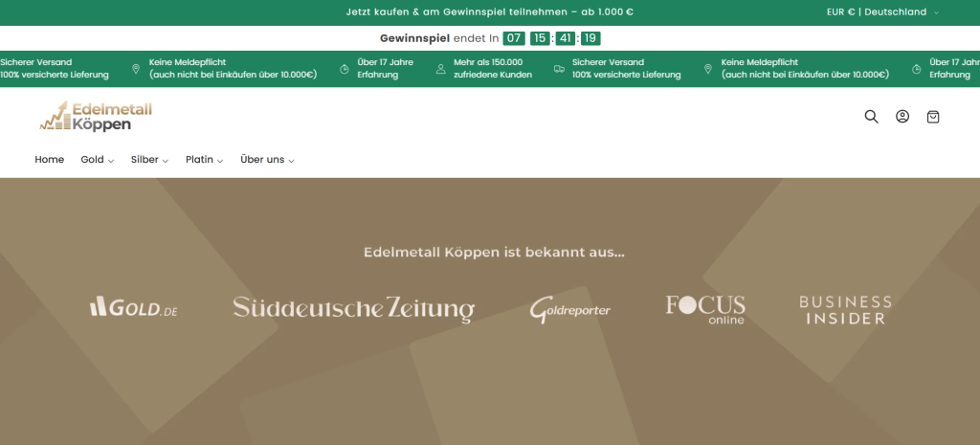980x445 pixels.
Task: Open the search magnifier icon
Action: tap(871, 117)
